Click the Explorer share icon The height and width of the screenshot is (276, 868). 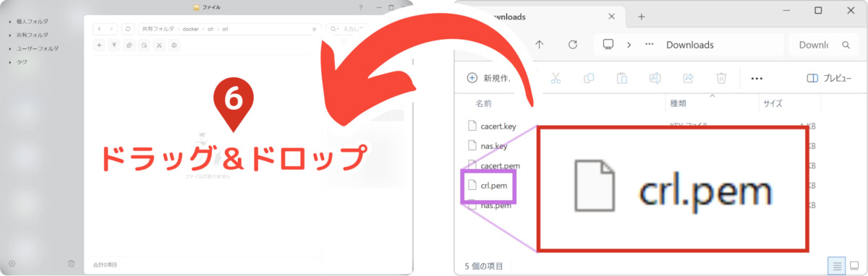click(x=689, y=78)
